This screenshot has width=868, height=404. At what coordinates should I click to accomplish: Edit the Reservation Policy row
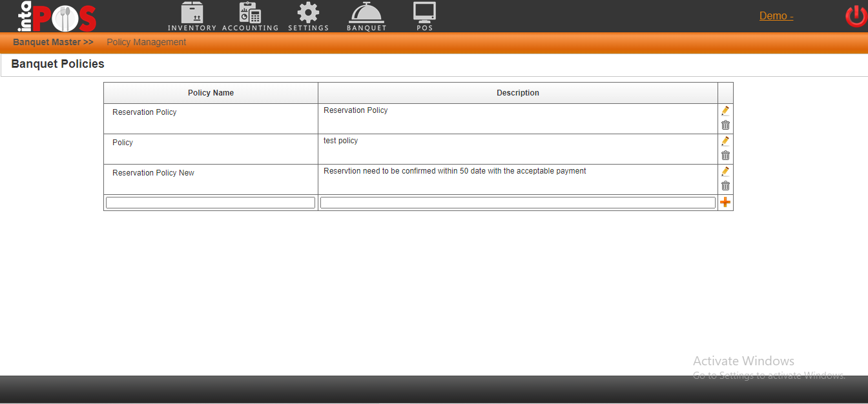pos(725,111)
